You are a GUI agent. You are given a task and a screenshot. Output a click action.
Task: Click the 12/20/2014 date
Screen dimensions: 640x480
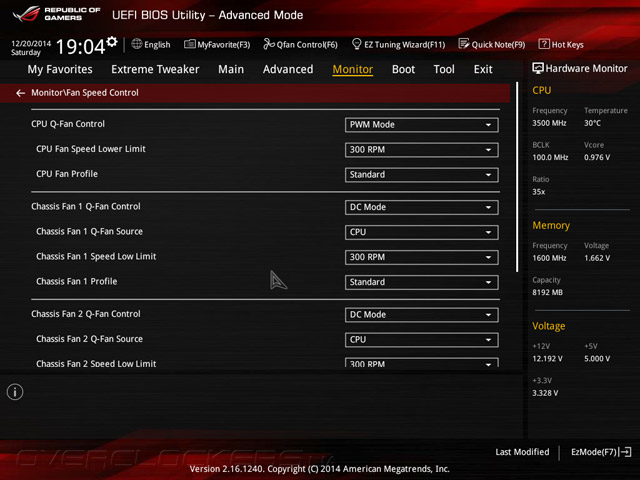pos(31,43)
